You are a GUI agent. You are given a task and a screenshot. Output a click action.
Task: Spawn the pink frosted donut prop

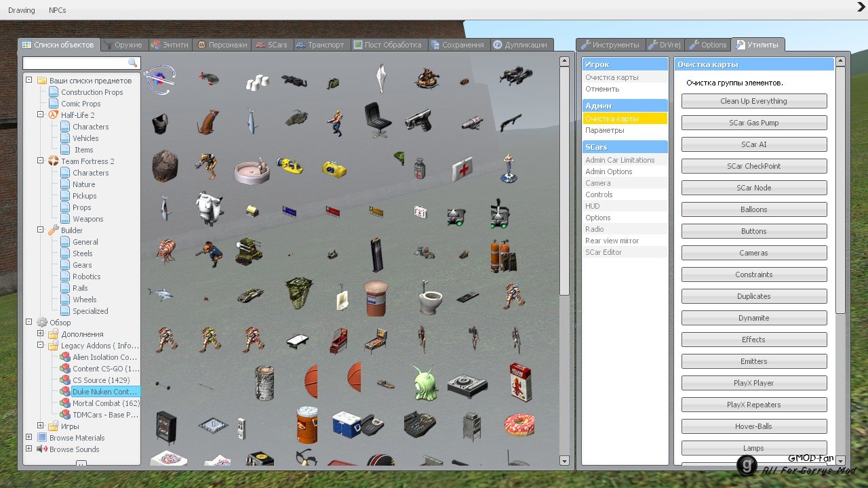519,425
